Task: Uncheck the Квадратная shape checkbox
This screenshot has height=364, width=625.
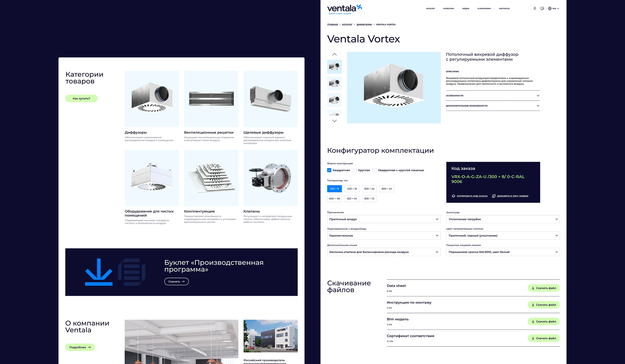Action: pyautogui.click(x=329, y=170)
